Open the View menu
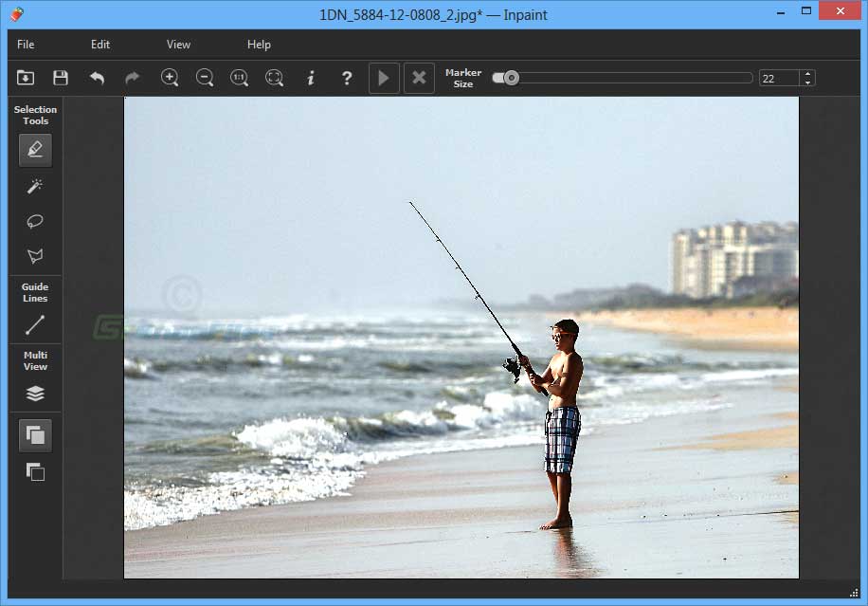The image size is (868, 606). [178, 44]
